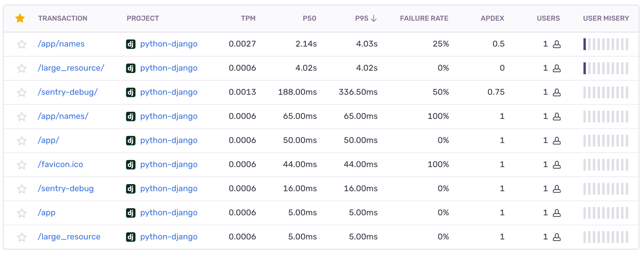Click user icon in /app/names row
Image resolution: width=644 pixels, height=253 pixels.
[557, 44]
